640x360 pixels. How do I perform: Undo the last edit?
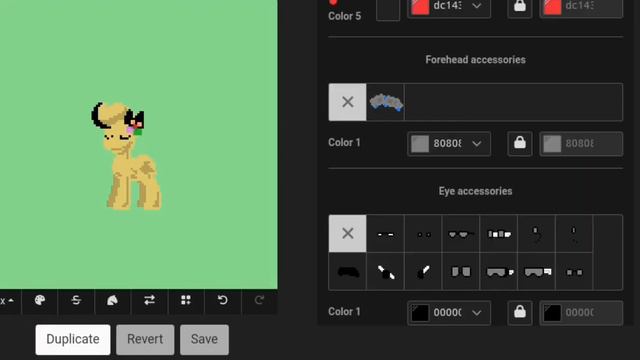pos(222,301)
